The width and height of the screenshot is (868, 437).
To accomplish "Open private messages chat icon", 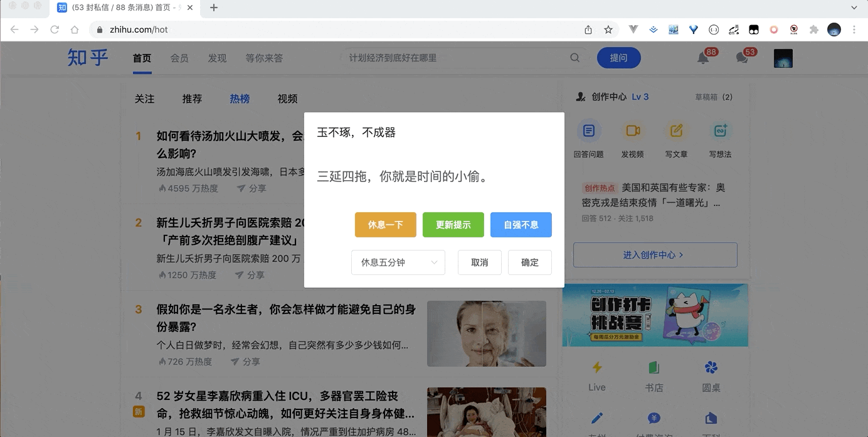I will tap(742, 58).
